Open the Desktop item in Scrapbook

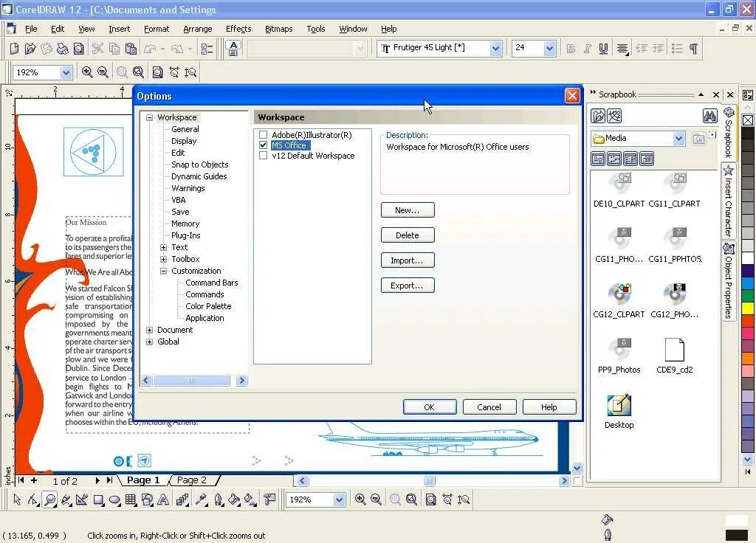[619, 411]
